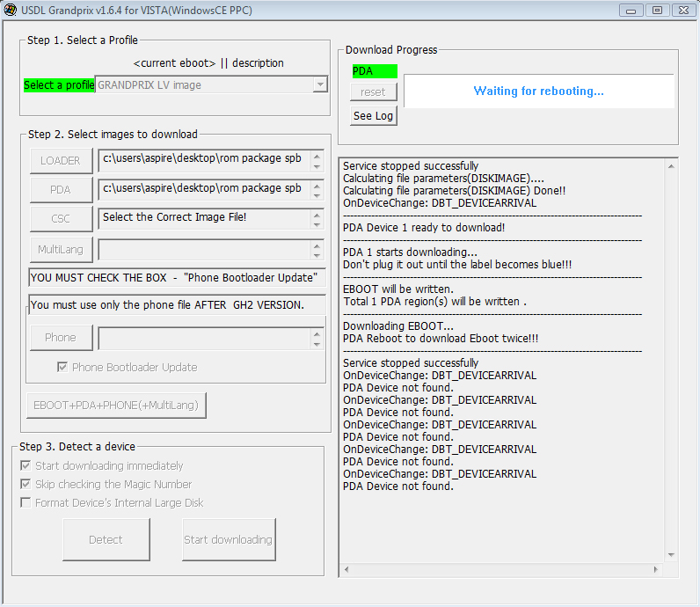Click down arrow of PDA path field
The image size is (700, 607).
point(317,195)
